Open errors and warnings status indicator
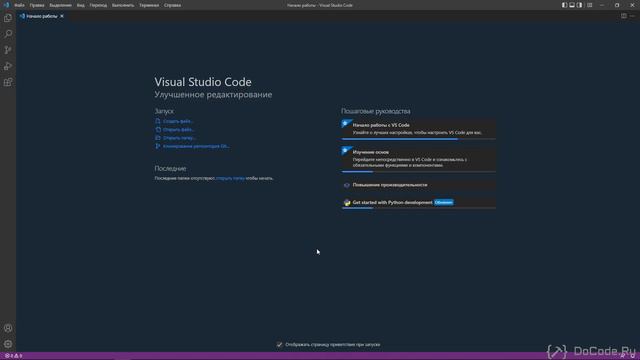 tap(13, 356)
